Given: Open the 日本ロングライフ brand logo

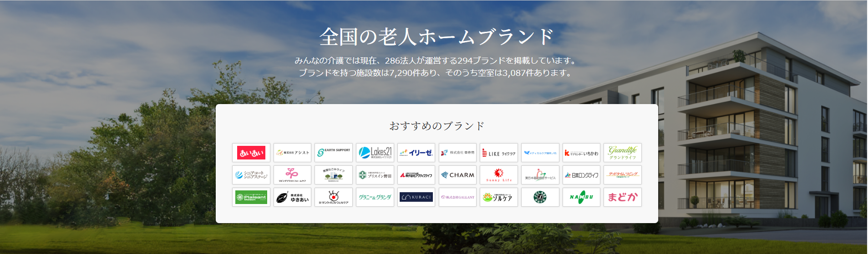Looking at the screenshot, I should (x=581, y=175).
